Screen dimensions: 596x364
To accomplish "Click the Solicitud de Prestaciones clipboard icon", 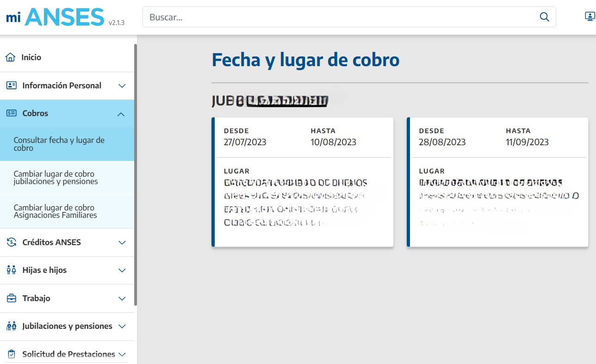I will coord(12,354).
